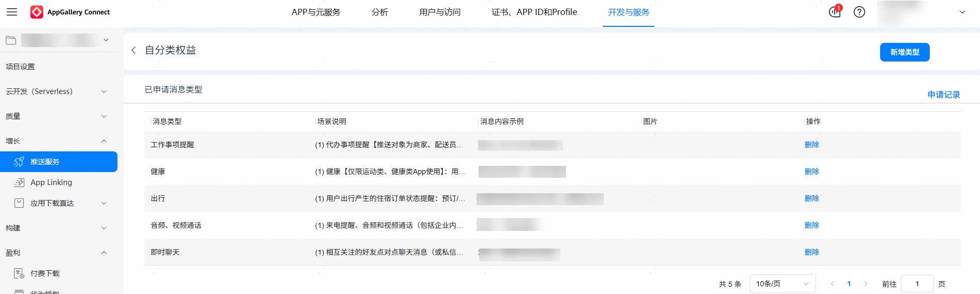Click the 工作事项提醒 cell

coord(172,145)
